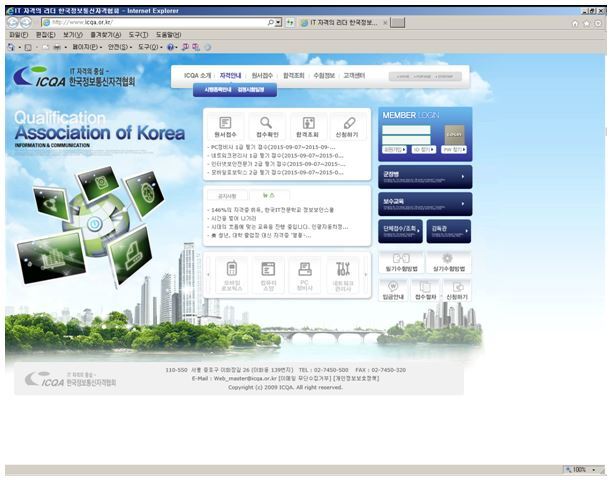Switch to the 공지사항 tab

tap(227, 196)
